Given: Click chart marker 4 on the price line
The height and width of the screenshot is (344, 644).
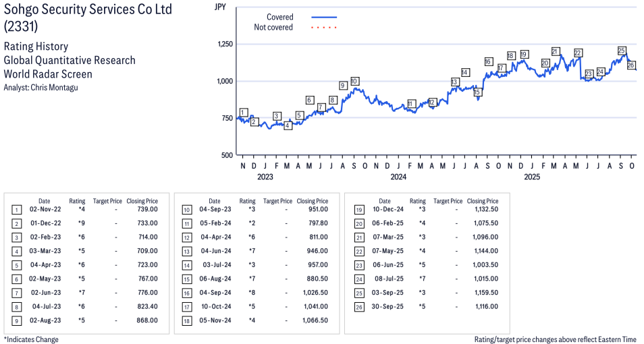Looking at the screenshot, I should point(288,125).
